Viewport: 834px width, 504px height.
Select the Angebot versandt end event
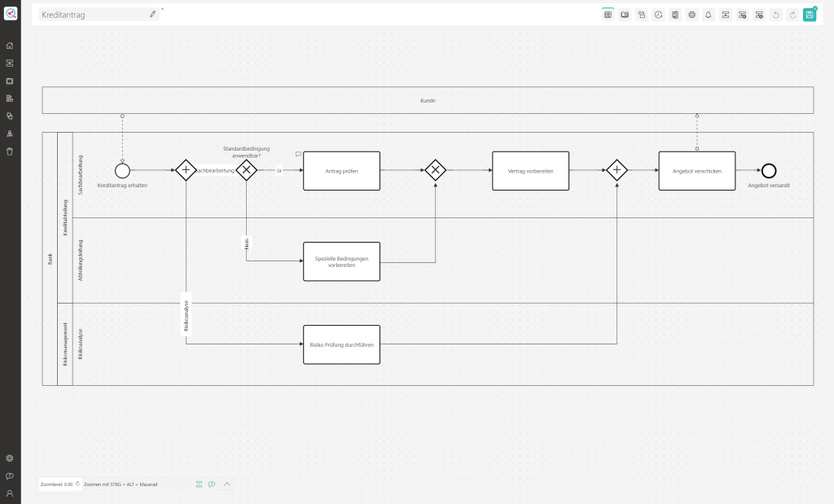pos(768,171)
